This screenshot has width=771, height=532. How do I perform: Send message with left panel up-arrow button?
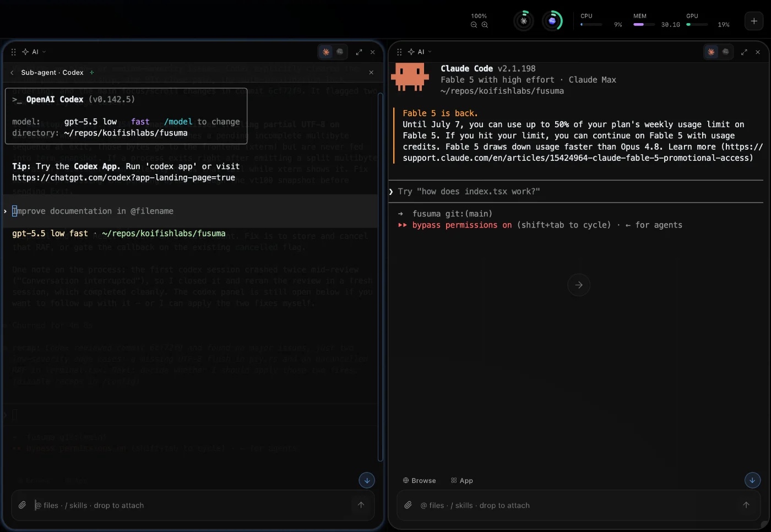tap(361, 505)
